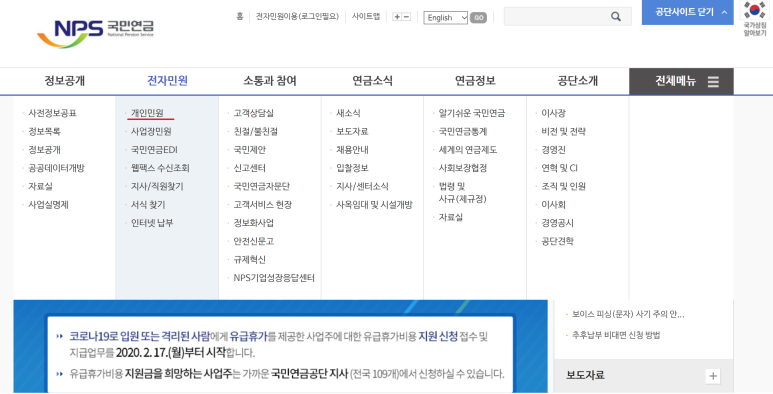Image resolution: width=773 pixels, height=394 pixels.
Task: Open 국민연금자문단 submenu item
Action: 261,186
